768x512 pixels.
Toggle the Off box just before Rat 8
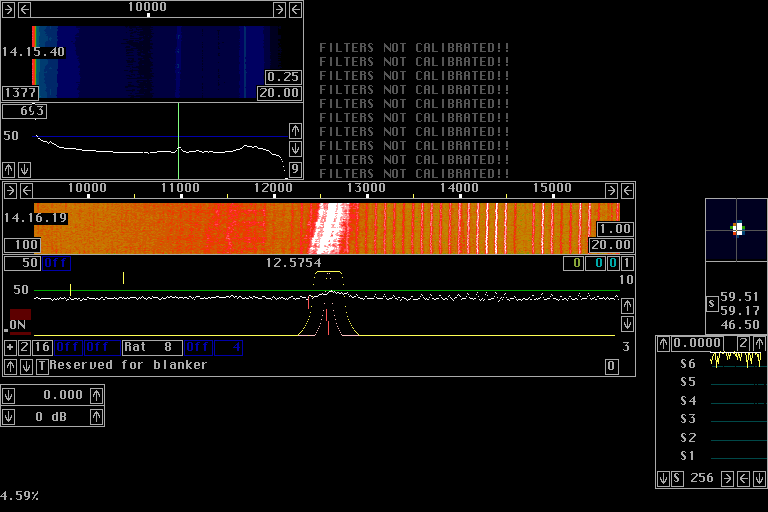tap(101, 347)
